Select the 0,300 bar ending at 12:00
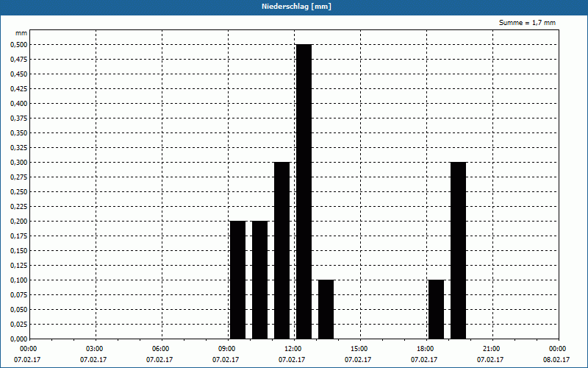Viewport: 588px width, 368px height. click(282, 250)
